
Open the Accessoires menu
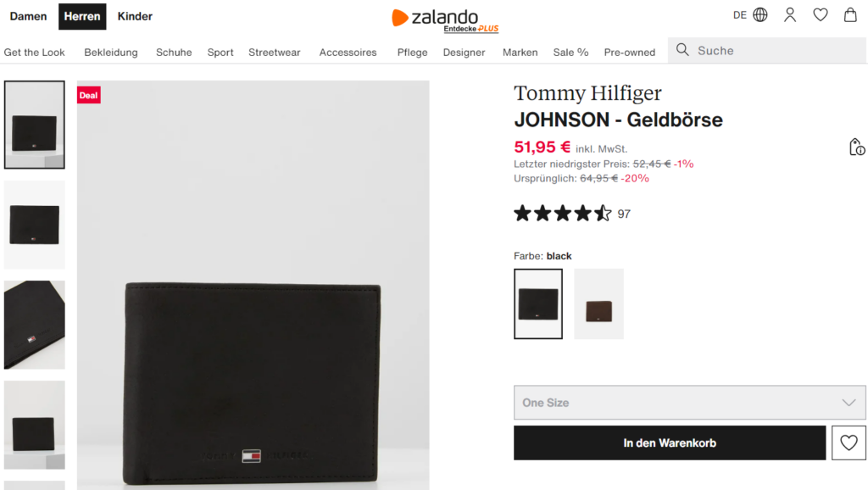(348, 53)
